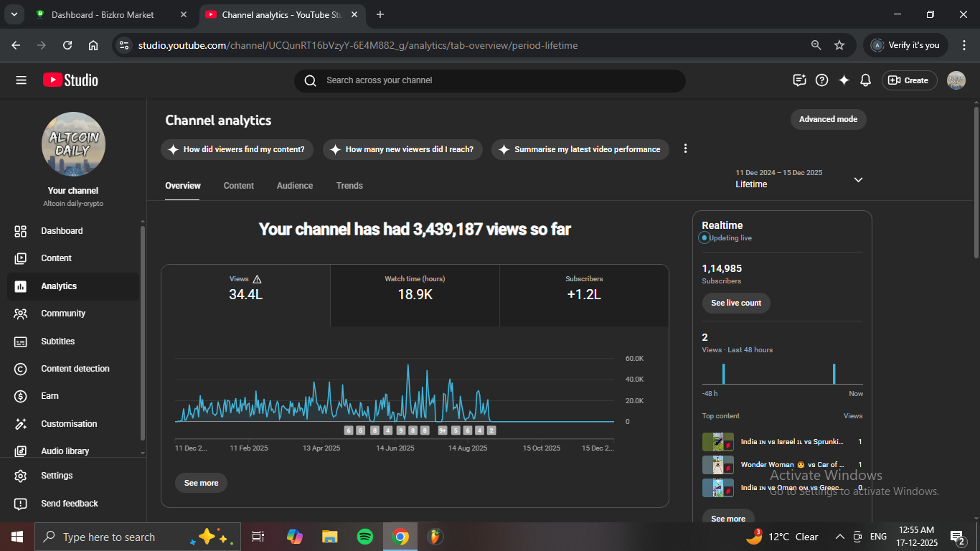
Task: Click the help question mark icon
Action: point(822,80)
